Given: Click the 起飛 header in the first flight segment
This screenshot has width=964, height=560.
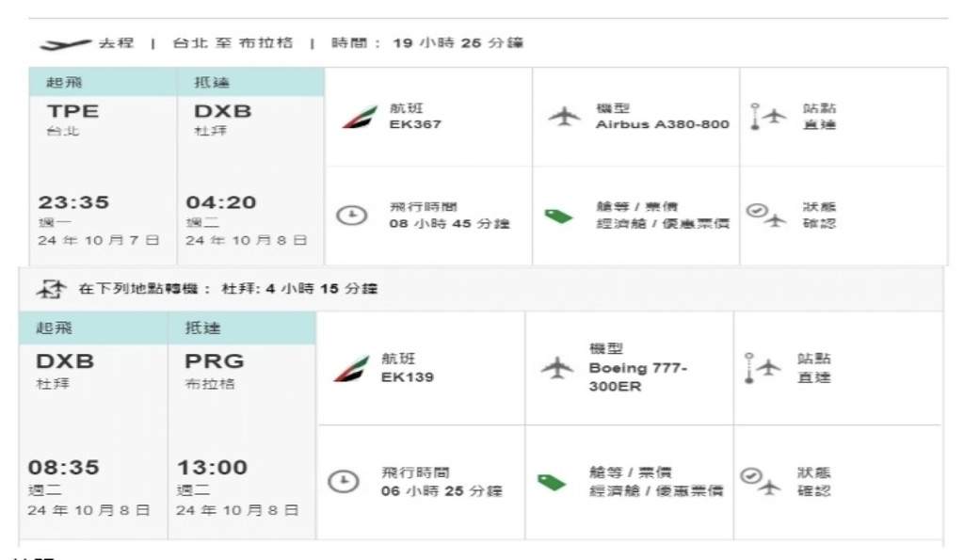Looking at the screenshot, I should 64,81.
